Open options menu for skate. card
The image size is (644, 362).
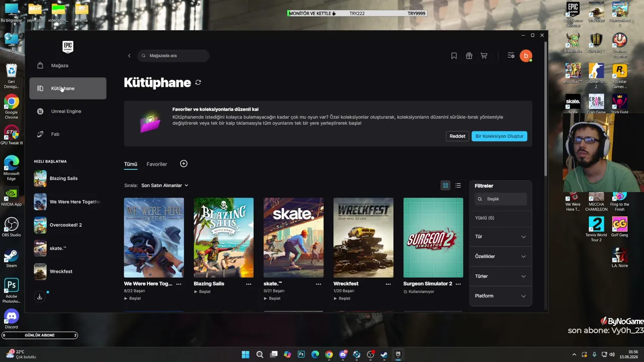coord(318,284)
